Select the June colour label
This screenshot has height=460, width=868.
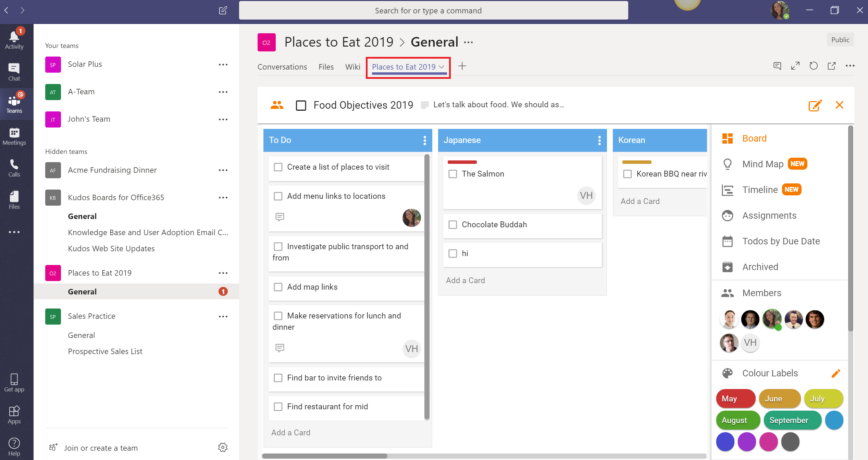[779, 399]
